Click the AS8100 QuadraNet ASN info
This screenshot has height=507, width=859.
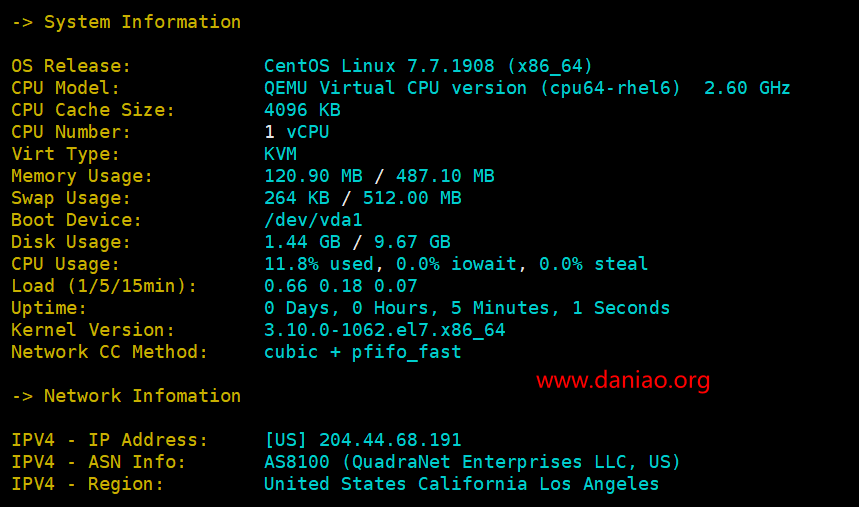click(x=472, y=462)
